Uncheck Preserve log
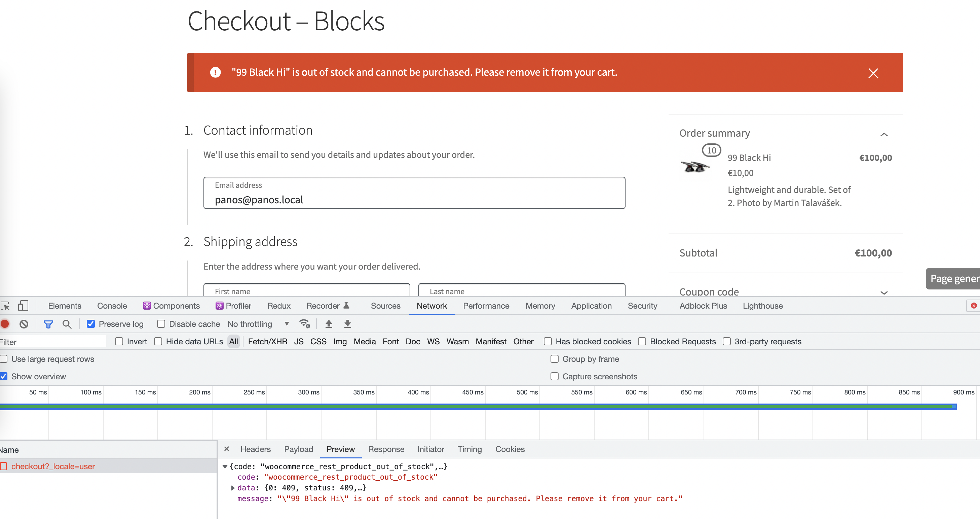This screenshot has height=519, width=980. (91, 324)
